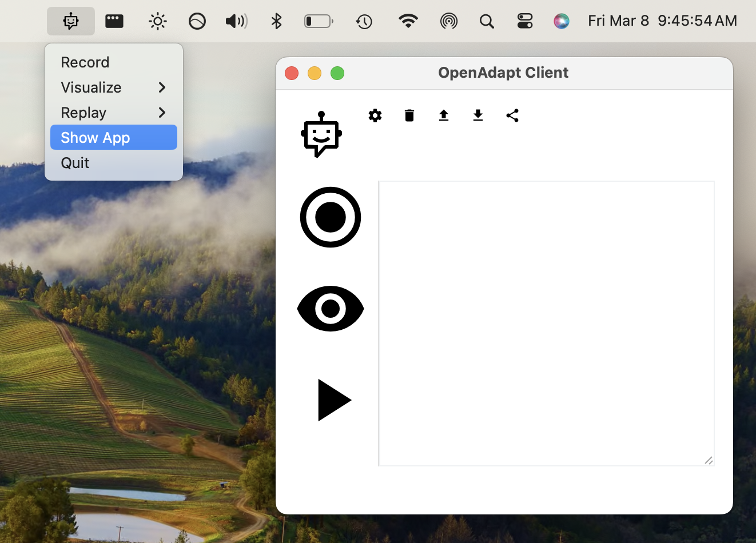
Task: Toggle the Wi-Fi menu bar icon
Action: (x=408, y=21)
